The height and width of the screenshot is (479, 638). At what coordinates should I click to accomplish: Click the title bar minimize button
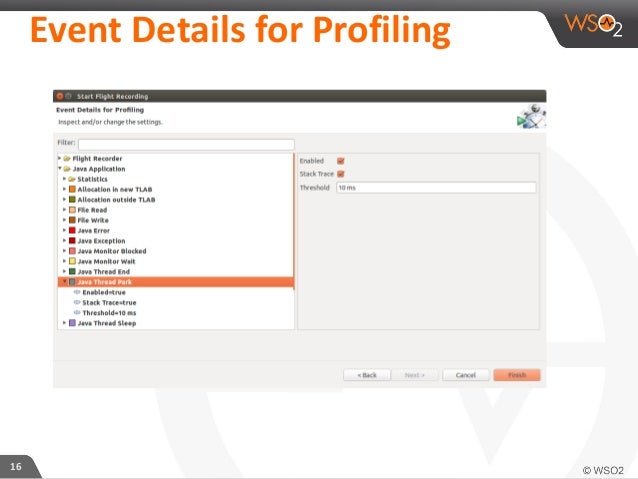click(x=68, y=96)
